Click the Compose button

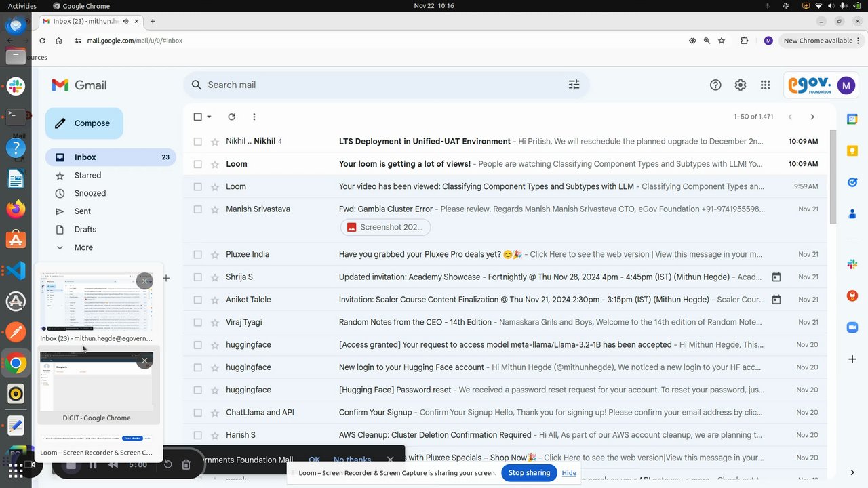point(84,123)
